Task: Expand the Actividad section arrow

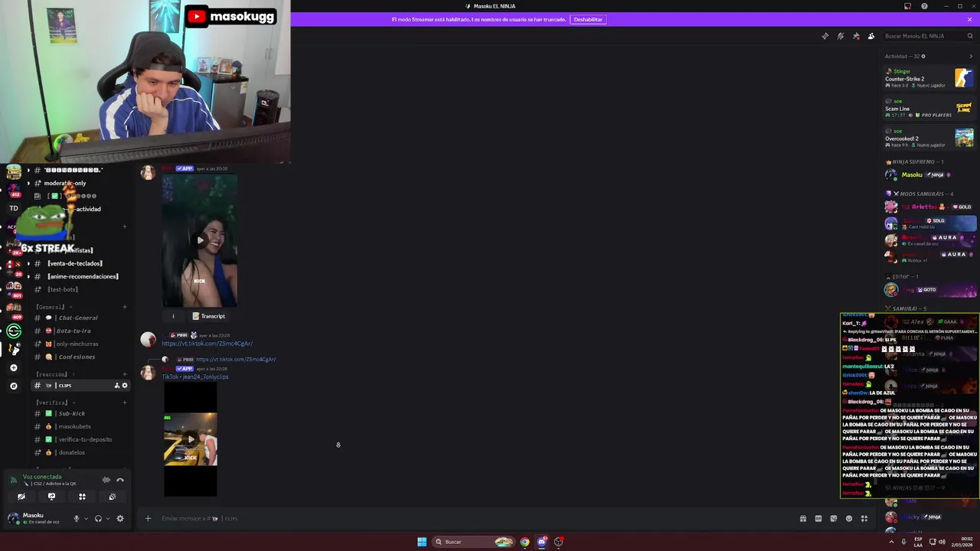Action: (971, 56)
